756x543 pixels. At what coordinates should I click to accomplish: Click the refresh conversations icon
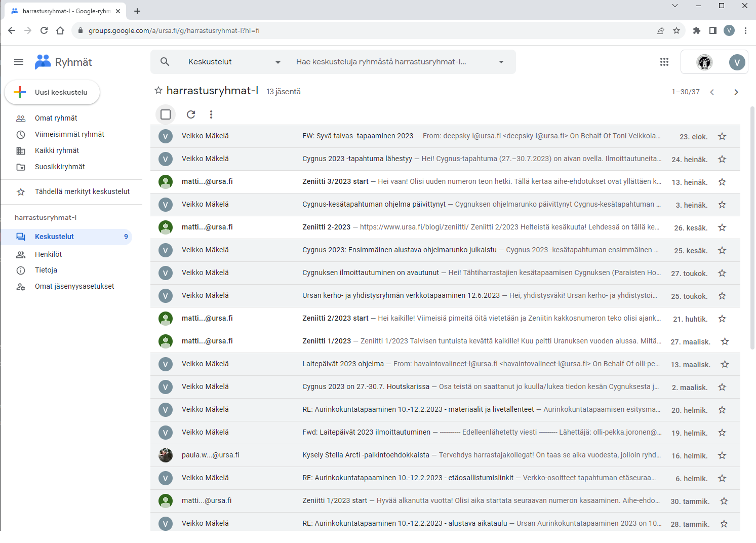[x=191, y=114]
